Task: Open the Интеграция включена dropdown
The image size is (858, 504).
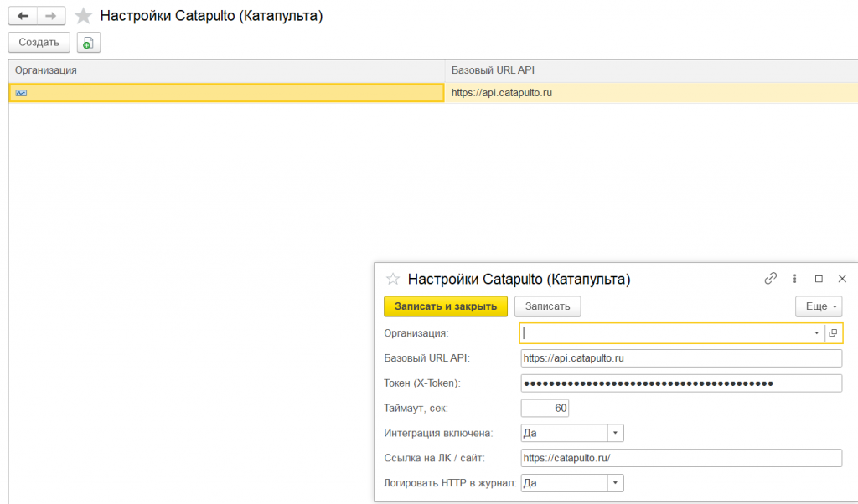Action: (x=615, y=433)
